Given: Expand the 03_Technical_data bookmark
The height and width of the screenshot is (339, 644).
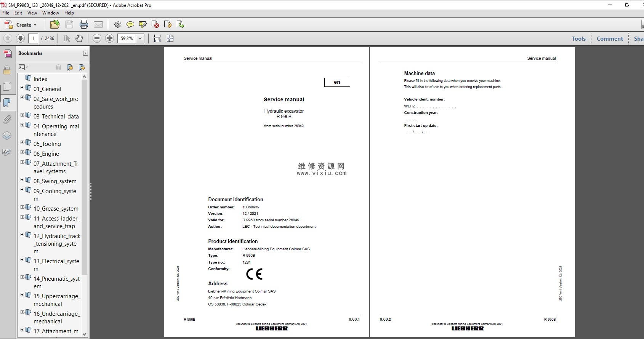Looking at the screenshot, I should (x=22, y=115).
